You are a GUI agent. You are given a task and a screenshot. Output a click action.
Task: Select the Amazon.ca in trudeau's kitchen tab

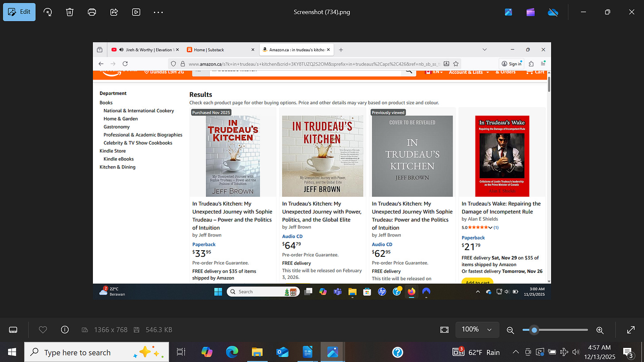tap(296, 50)
